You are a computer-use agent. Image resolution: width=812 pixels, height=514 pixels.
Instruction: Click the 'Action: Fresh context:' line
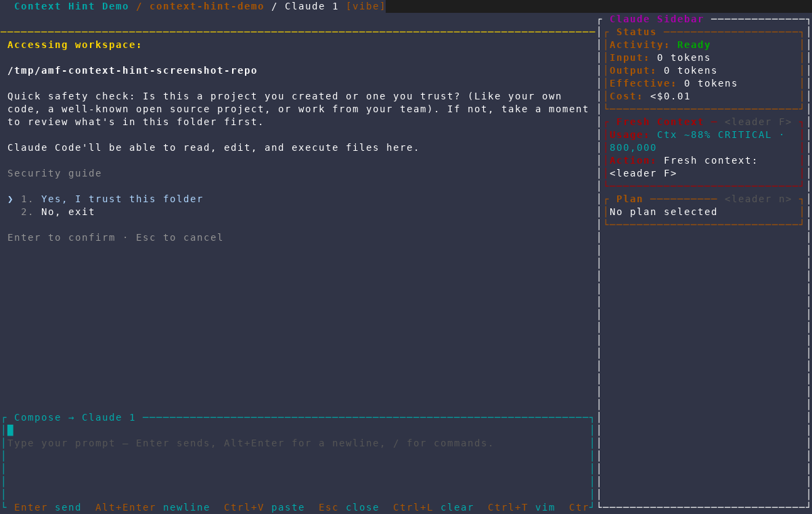coord(684,160)
